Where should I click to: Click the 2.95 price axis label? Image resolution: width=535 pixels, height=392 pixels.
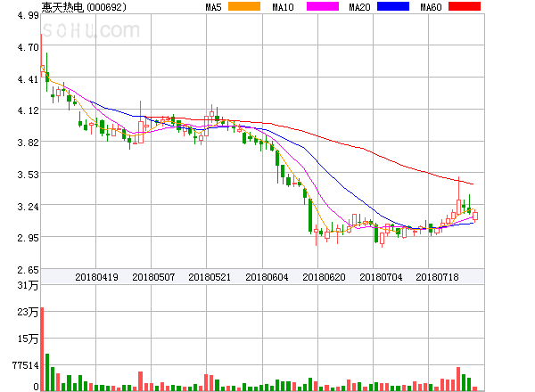click(x=28, y=238)
